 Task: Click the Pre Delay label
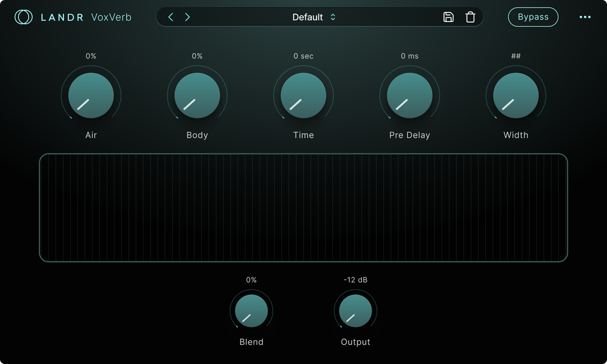pyautogui.click(x=410, y=135)
